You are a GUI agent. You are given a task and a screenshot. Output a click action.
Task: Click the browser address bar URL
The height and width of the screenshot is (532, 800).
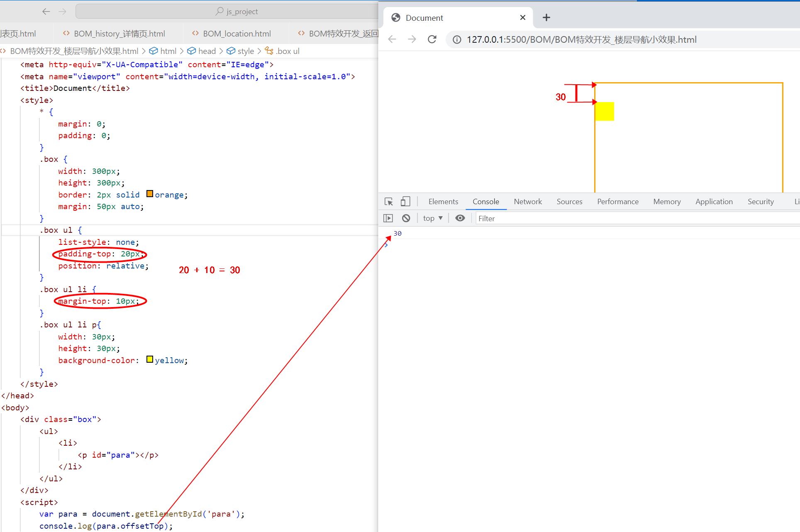click(581, 39)
